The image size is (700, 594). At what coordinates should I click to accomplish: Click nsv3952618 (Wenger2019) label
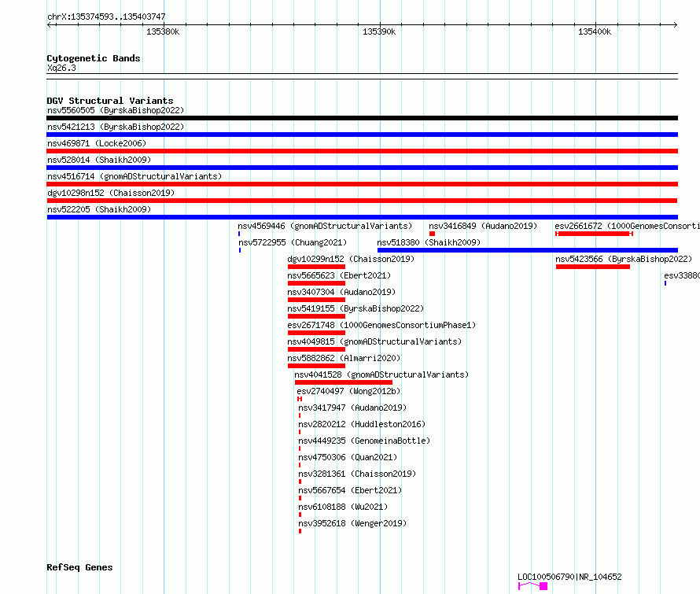pos(352,523)
